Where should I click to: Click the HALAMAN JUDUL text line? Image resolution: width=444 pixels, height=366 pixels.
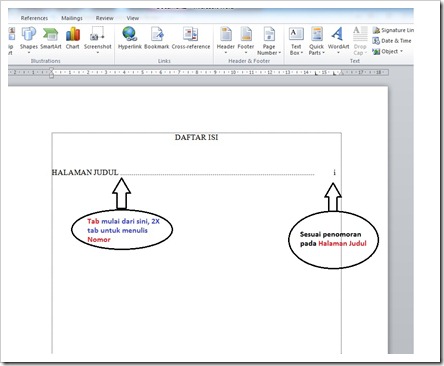click(x=85, y=172)
